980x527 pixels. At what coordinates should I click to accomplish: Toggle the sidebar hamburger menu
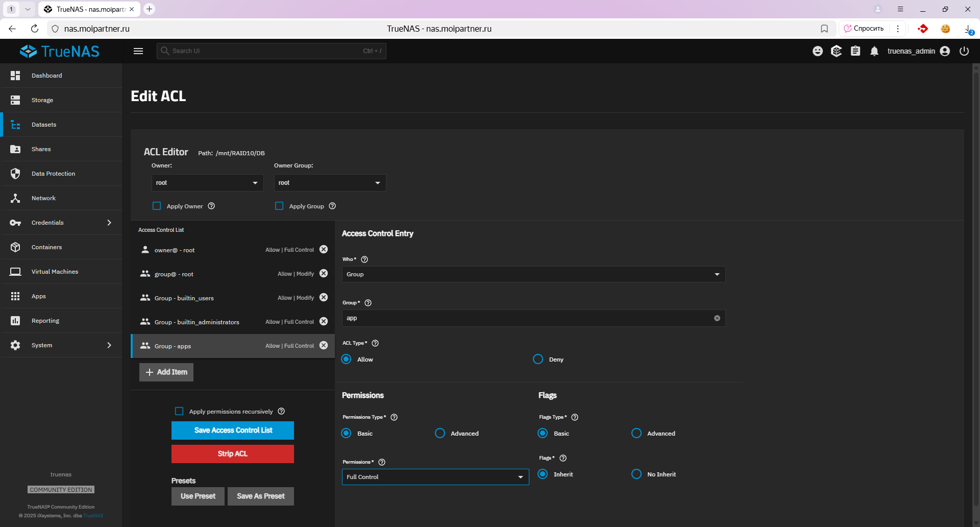pos(138,51)
